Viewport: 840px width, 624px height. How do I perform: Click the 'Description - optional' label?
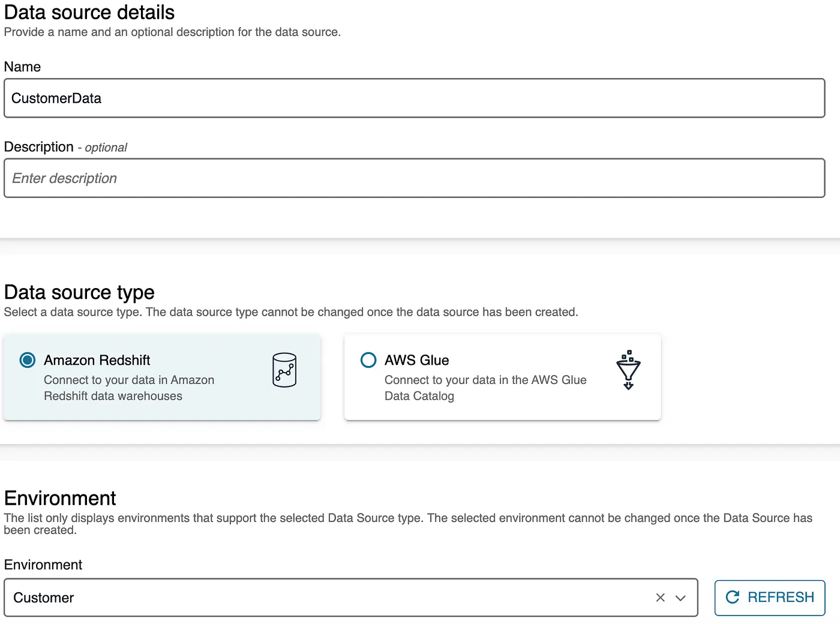(x=65, y=147)
